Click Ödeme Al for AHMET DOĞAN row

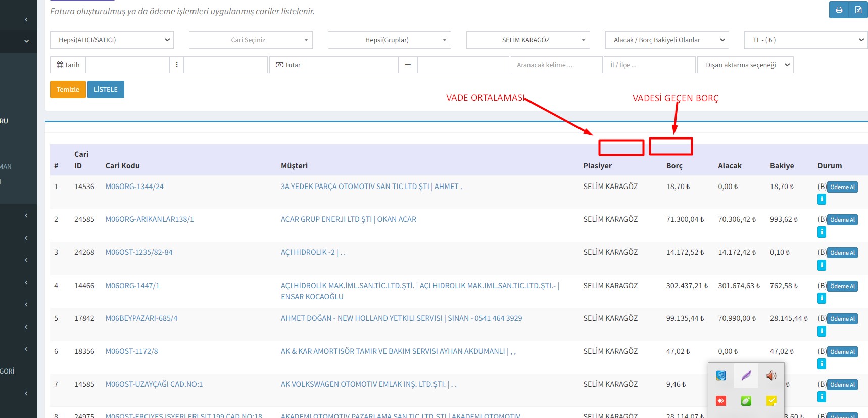point(842,319)
